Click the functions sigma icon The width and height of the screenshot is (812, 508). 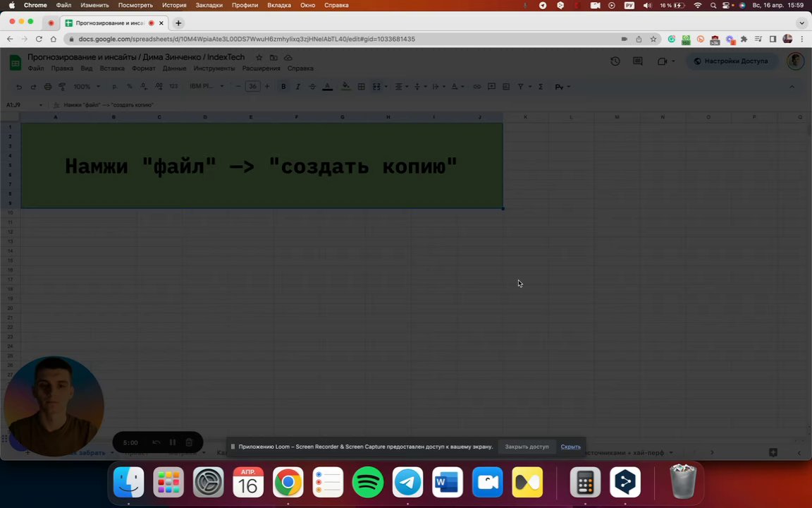coord(541,87)
